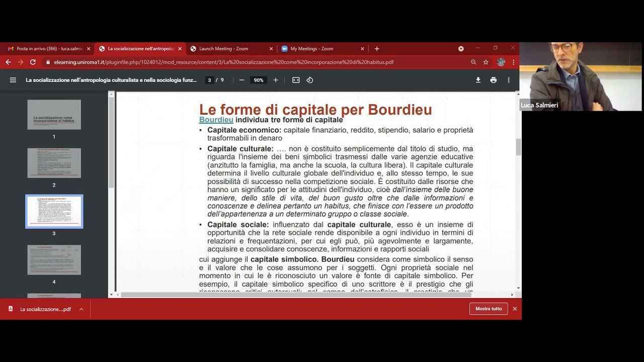This screenshot has width=644, height=362.
Task: Click the bold text capitale simbolico
Action: coord(285,259)
